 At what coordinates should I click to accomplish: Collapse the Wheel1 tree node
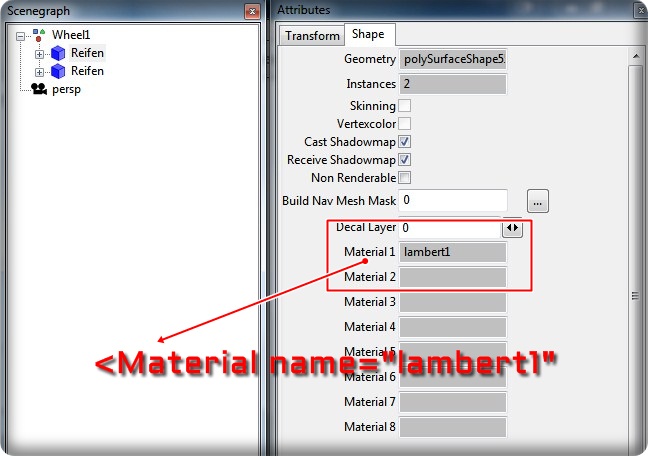(x=22, y=35)
